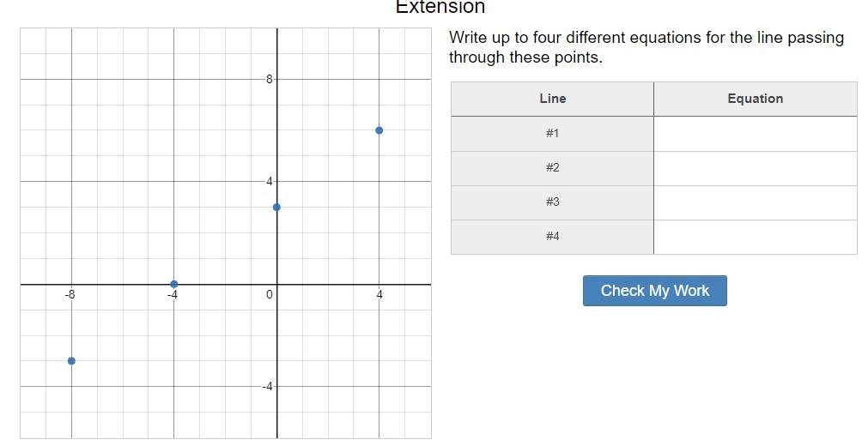Click the Equation column header
The image size is (868, 440).
755,99
